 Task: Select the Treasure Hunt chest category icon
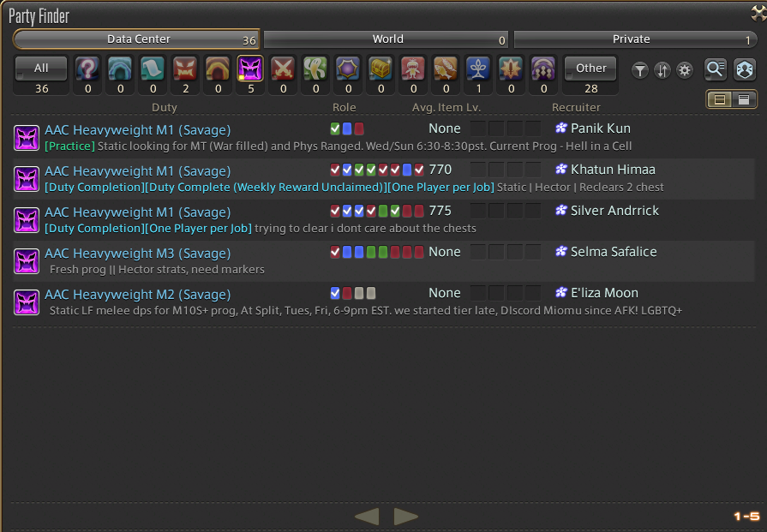381,69
